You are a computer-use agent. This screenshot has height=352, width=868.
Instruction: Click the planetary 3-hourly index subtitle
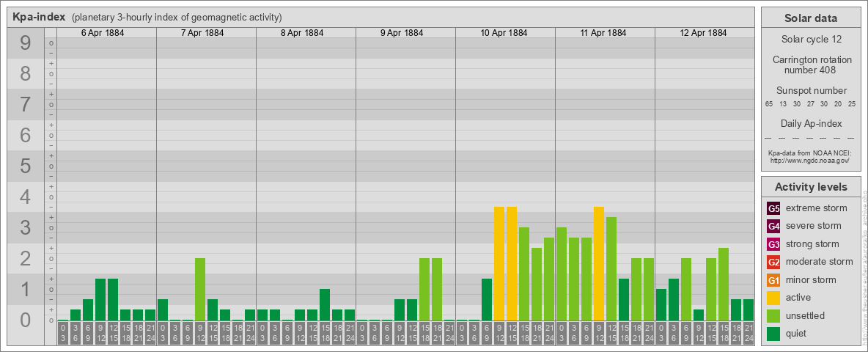177,18
